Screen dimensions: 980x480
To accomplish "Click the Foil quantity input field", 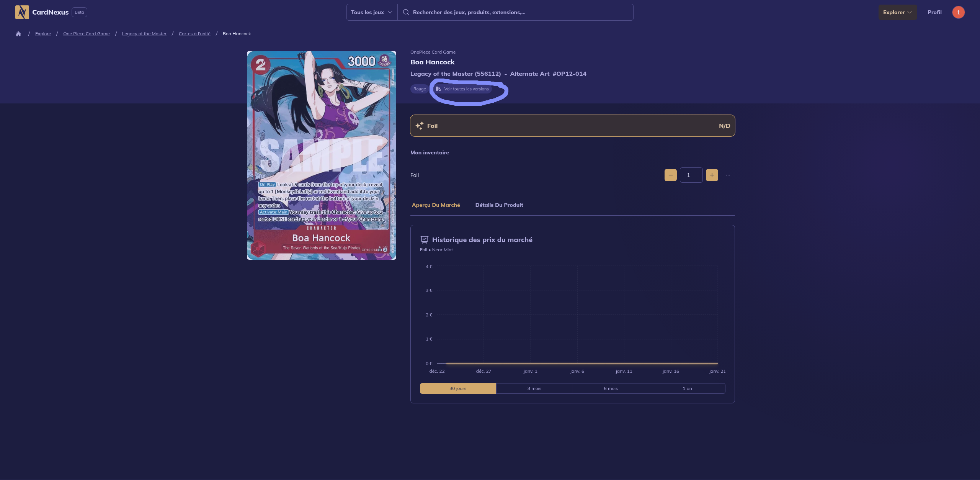I will coord(691,175).
